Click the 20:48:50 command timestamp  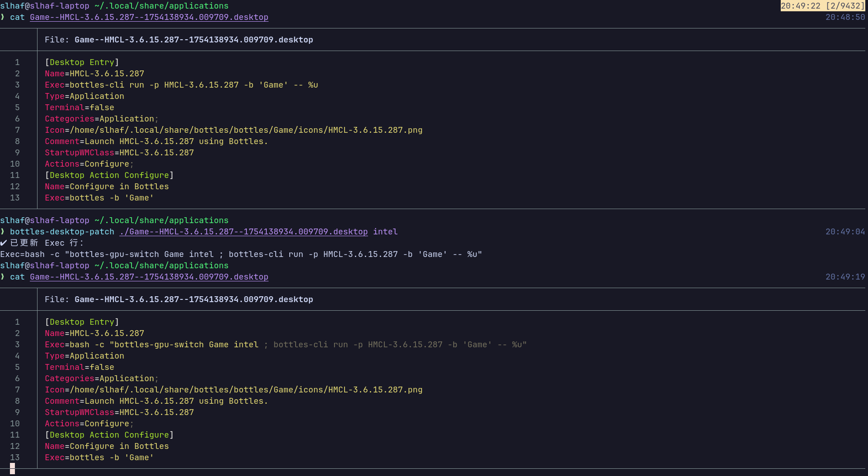point(845,17)
